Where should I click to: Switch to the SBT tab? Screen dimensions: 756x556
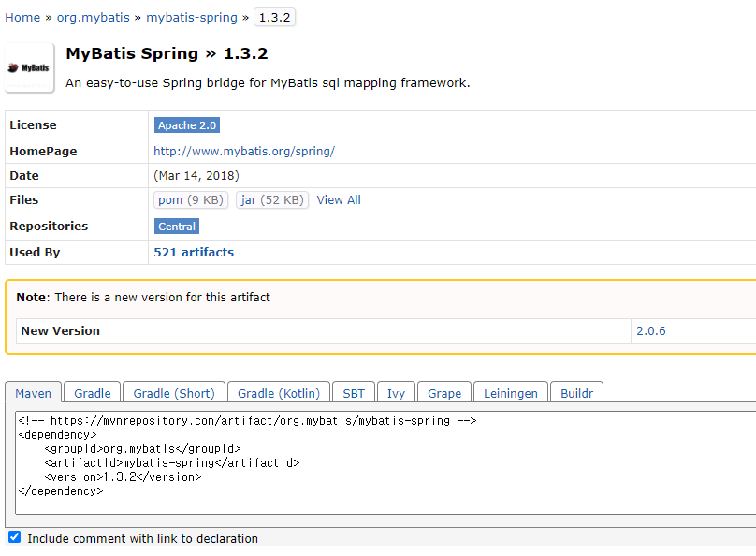click(x=354, y=393)
